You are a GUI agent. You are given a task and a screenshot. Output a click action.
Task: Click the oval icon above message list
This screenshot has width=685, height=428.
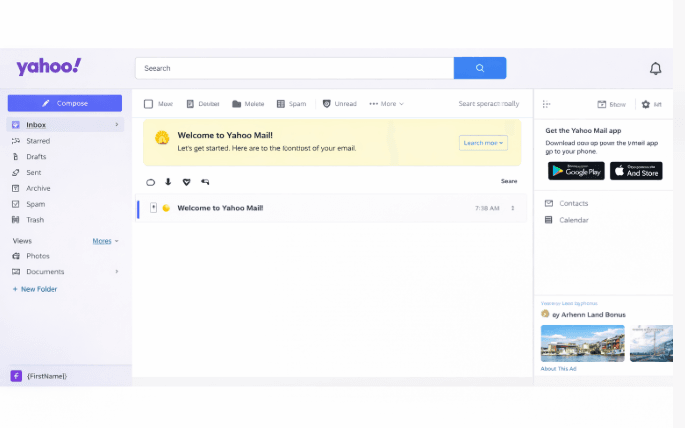click(x=150, y=182)
